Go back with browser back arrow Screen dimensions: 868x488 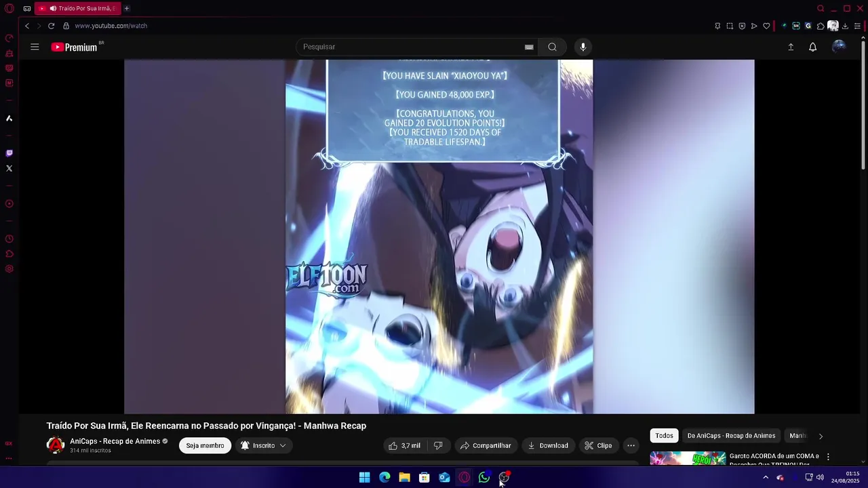[x=27, y=26]
